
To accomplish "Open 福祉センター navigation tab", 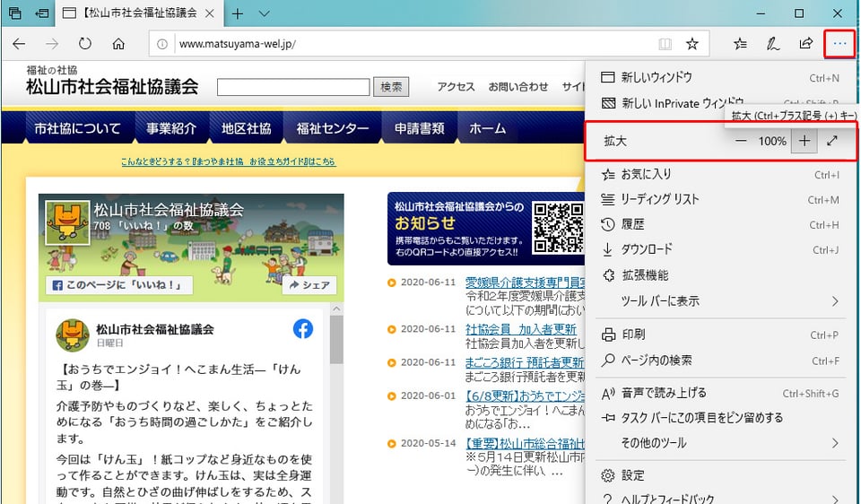I will click(x=332, y=128).
